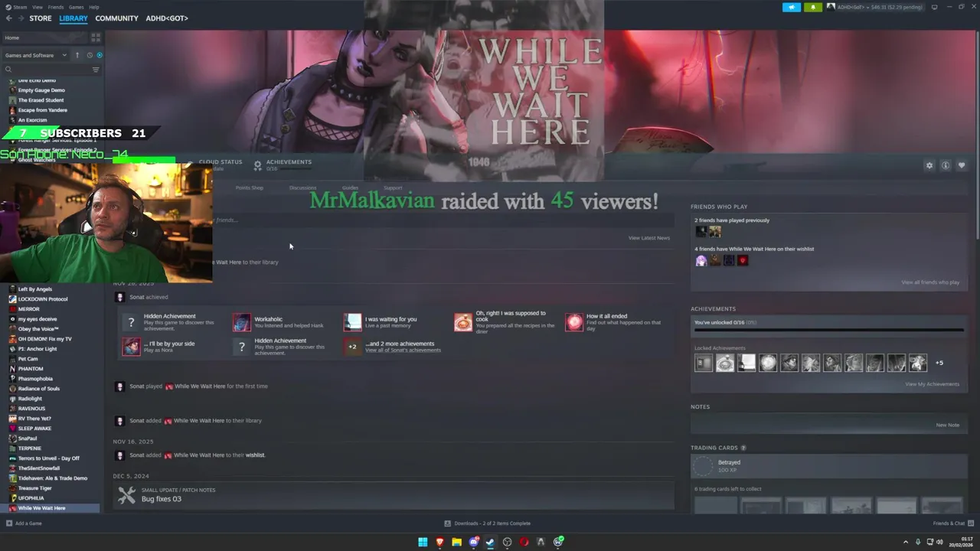Screen dimensions: 980x551
Task: Click the clock recent-activity filter icon
Action: (90, 55)
